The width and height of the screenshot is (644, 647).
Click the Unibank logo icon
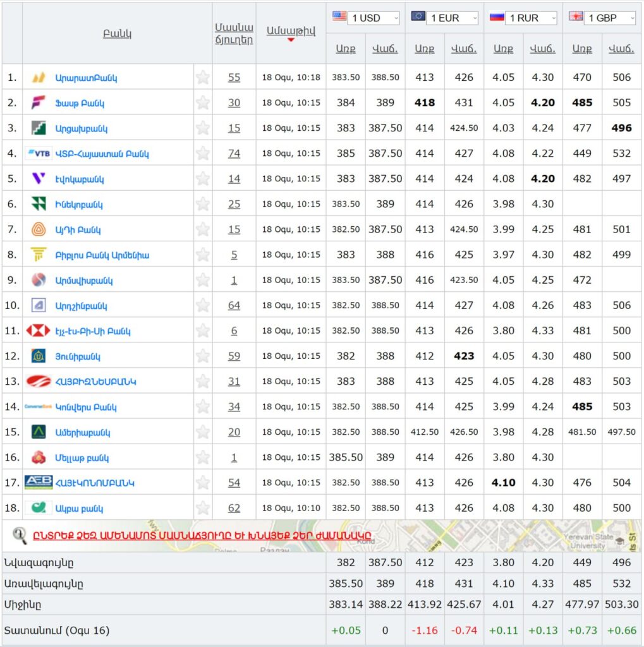pyautogui.click(x=39, y=356)
